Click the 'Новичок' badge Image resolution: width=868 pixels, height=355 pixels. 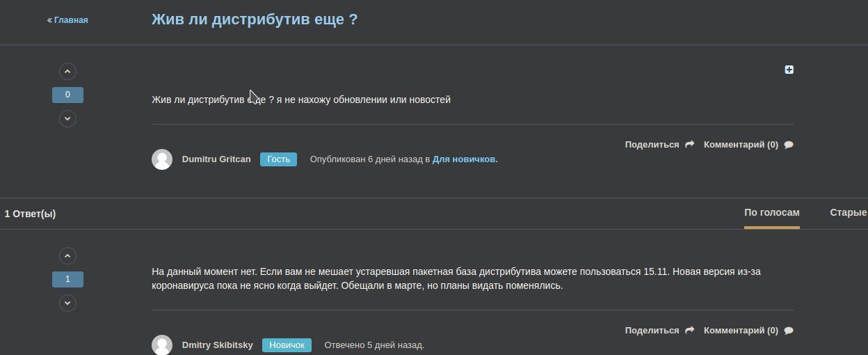coord(287,345)
